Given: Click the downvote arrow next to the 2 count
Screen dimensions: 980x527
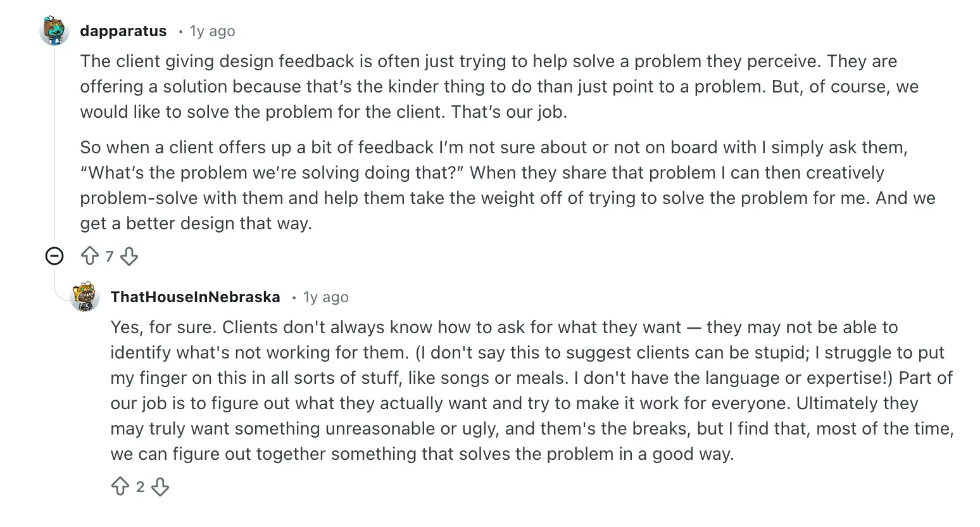Looking at the screenshot, I should pos(160,487).
